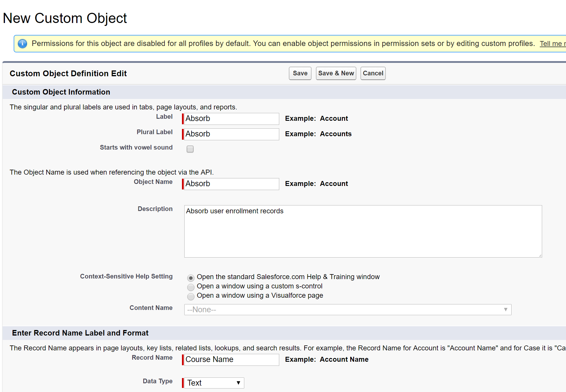Click the New Custom Object page title

click(x=65, y=18)
